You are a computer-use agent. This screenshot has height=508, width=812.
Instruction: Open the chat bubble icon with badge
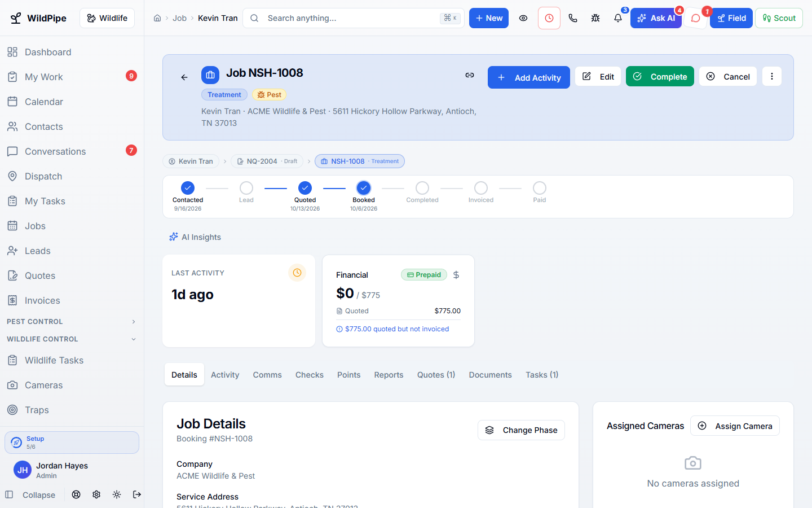click(x=696, y=18)
